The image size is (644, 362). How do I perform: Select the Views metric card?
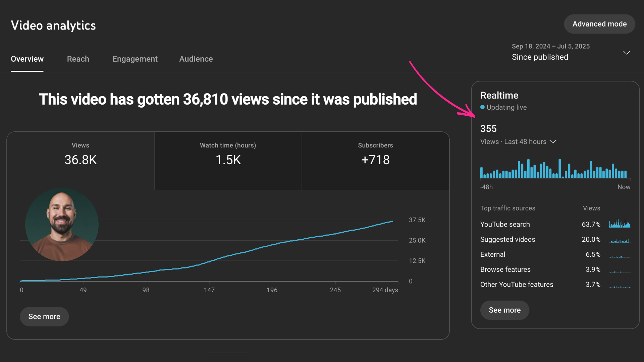coord(80,161)
